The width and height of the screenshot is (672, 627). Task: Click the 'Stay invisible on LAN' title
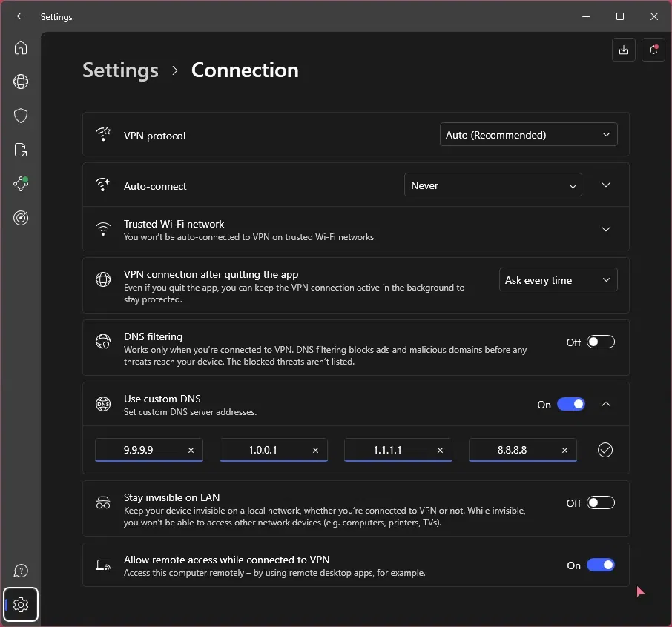tap(171, 497)
